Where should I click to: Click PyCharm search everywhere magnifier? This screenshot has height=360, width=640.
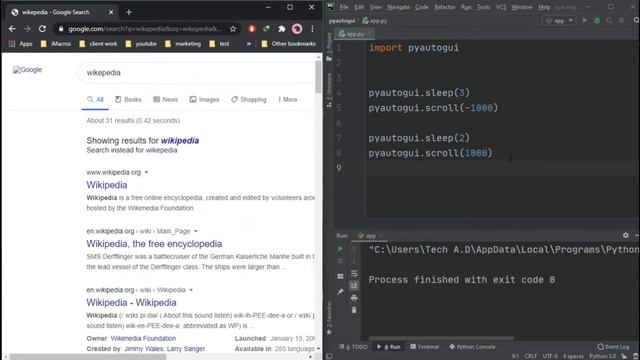coord(636,20)
